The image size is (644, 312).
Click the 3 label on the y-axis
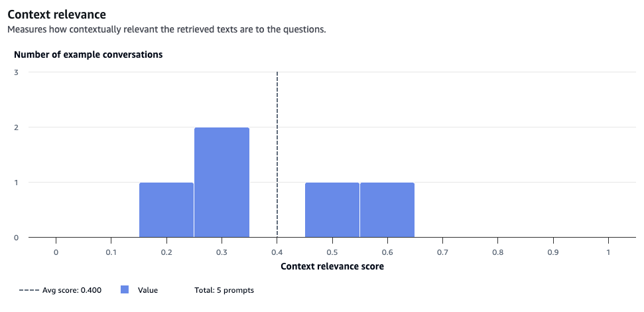(17, 72)
